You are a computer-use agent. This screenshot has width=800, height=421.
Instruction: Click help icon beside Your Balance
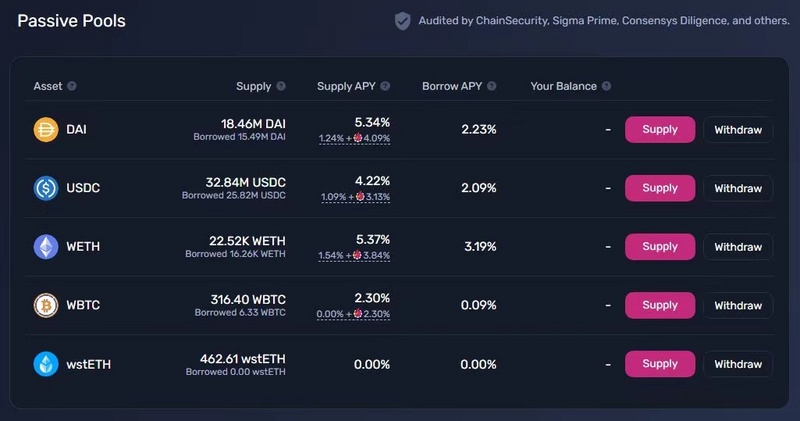point(606,86)
